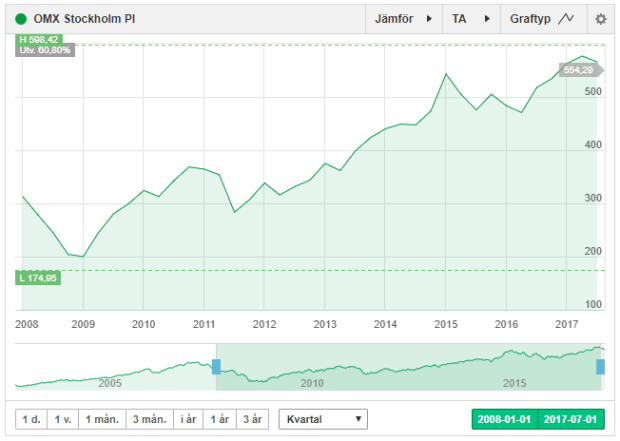Image resolution: width=620 pixels, height=441 pixels.
Task: Expand the Jämför compare menu
Action: [x=403, y=19]
